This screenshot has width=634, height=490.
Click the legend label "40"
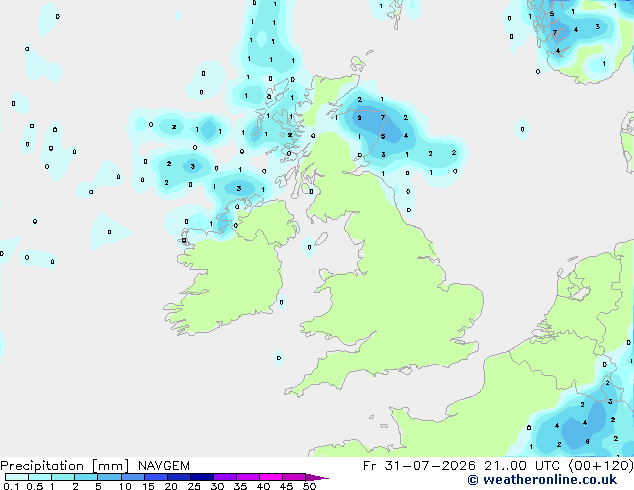pyautogui.click(x=263, y=486)
